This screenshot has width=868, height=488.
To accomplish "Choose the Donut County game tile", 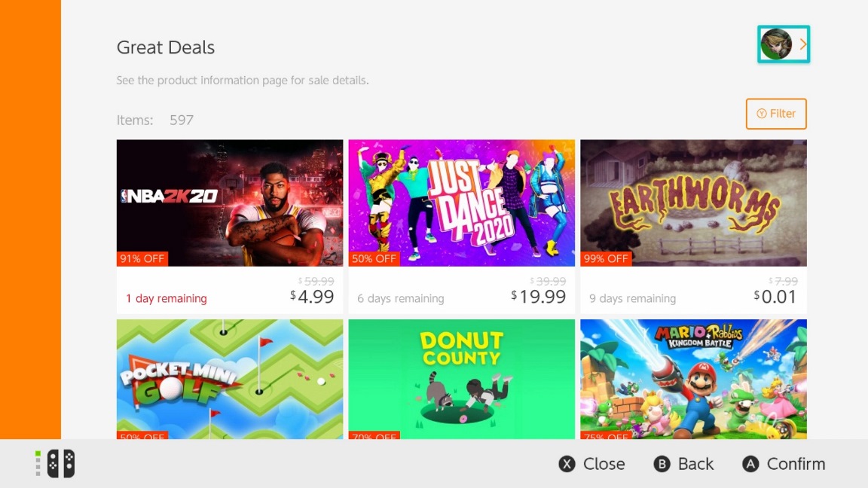I will click(x=462, y=379).
